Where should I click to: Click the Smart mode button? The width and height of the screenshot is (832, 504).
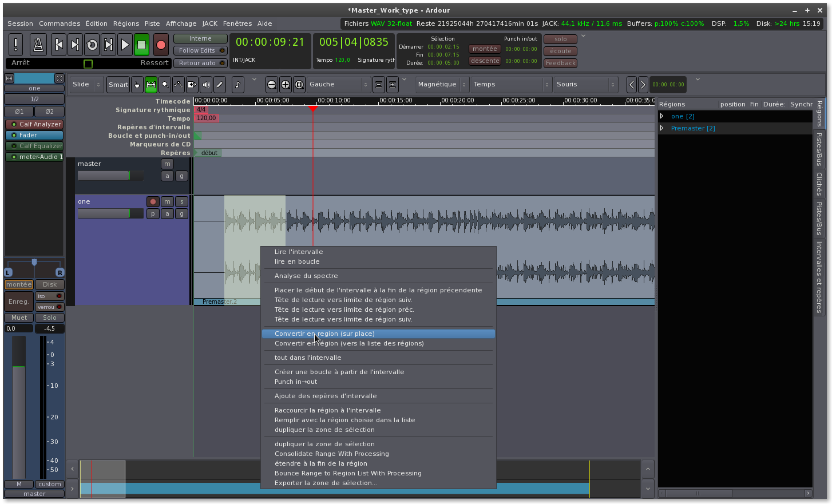click(x=118, y=85)
